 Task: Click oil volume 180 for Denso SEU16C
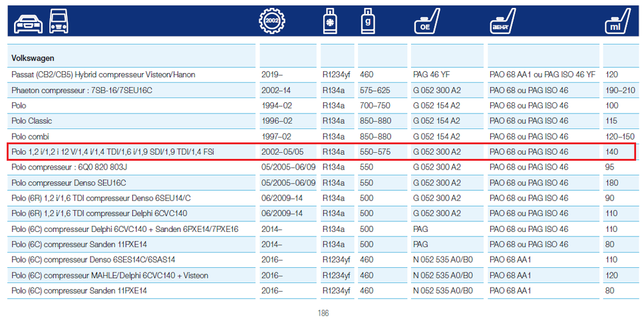tap(611, 183)
